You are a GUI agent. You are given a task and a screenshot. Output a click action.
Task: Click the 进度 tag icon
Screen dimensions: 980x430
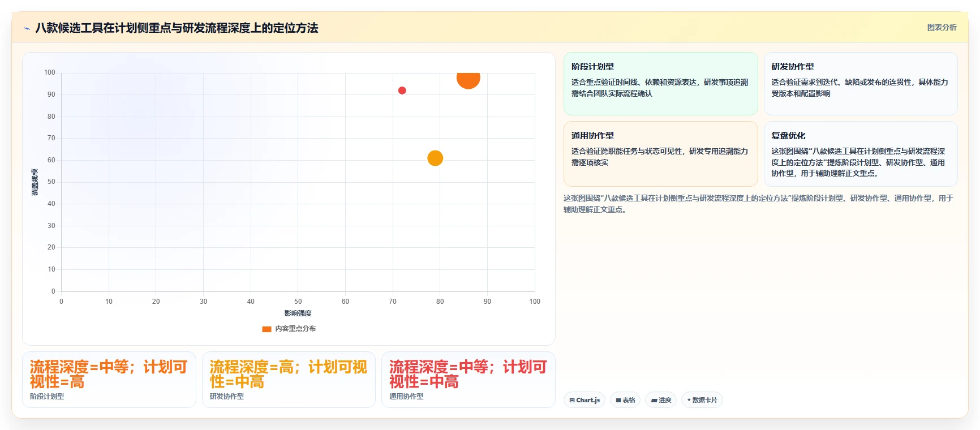[654, 400]
